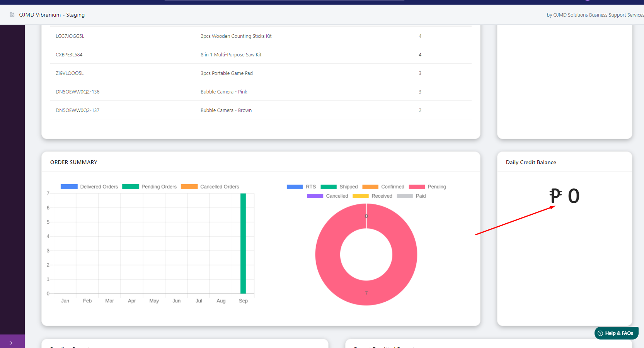Image resolution: width=644 pixels, height=348 pixels.
Task: Click quantity 2 for Bubble Camera - Brown
Action: point(420,110)
